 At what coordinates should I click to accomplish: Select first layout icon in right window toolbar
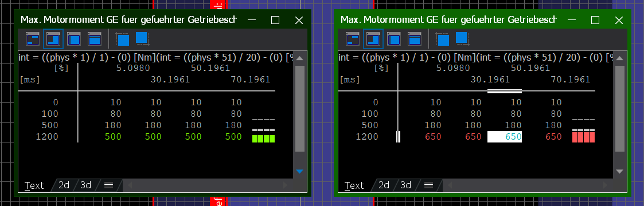(x=352, y=39)
